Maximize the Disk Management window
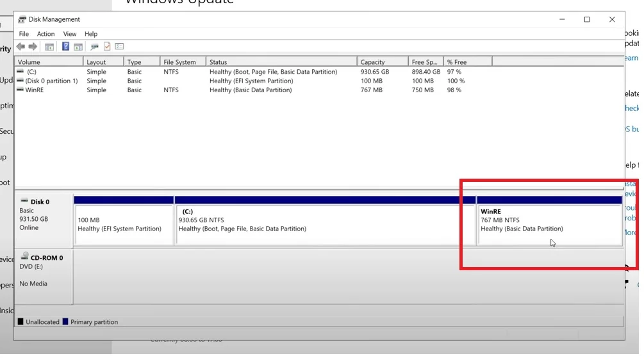This screenshot has width=644, height=358. point(587,19)
